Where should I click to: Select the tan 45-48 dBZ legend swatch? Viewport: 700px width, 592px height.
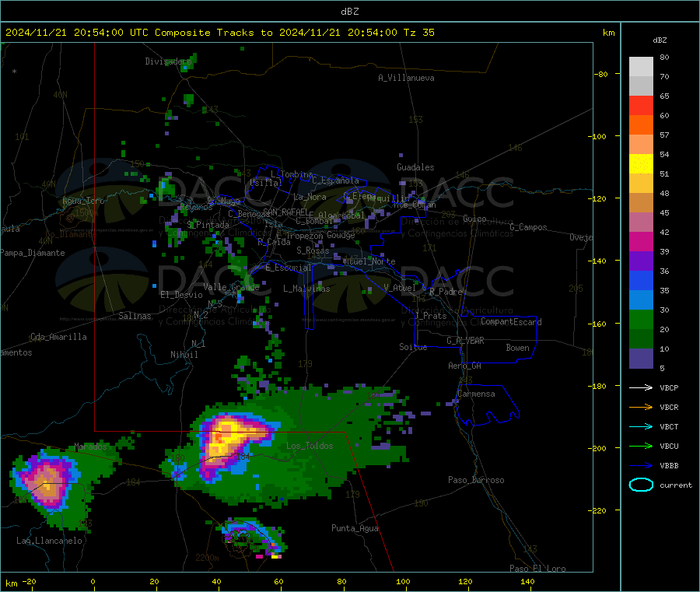641,203
